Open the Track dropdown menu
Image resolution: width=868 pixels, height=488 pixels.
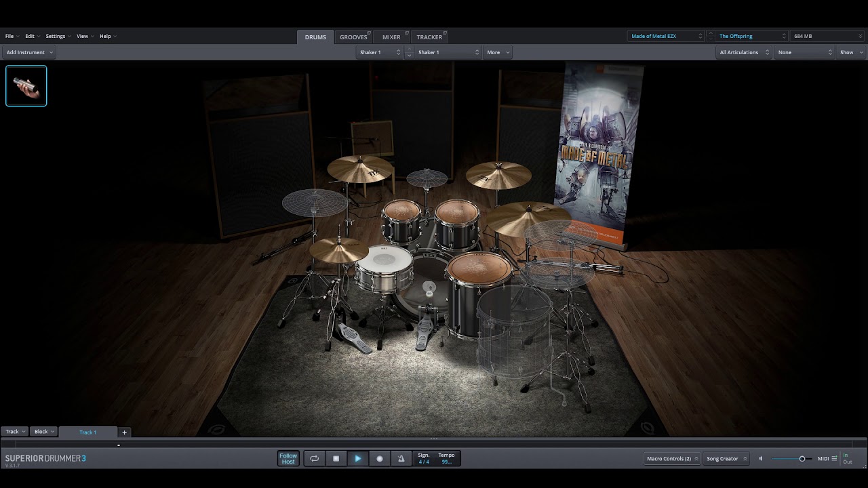point(15,432)
